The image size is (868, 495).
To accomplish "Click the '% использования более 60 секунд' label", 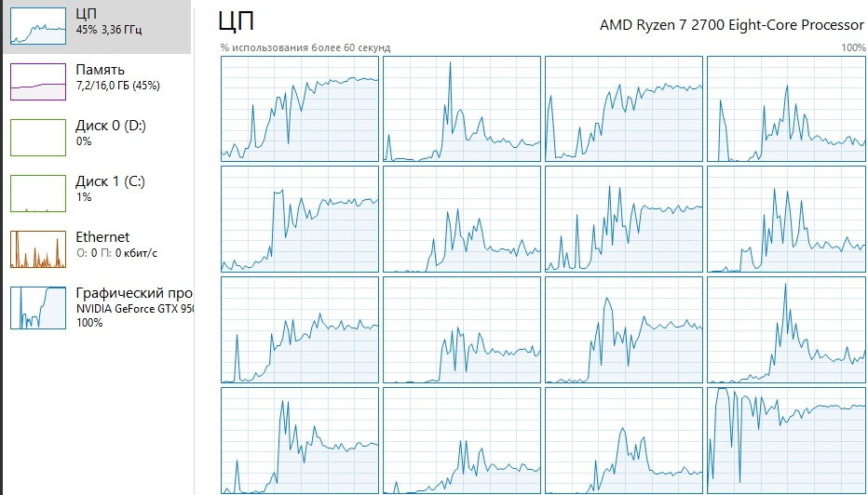I will point(305,47).
